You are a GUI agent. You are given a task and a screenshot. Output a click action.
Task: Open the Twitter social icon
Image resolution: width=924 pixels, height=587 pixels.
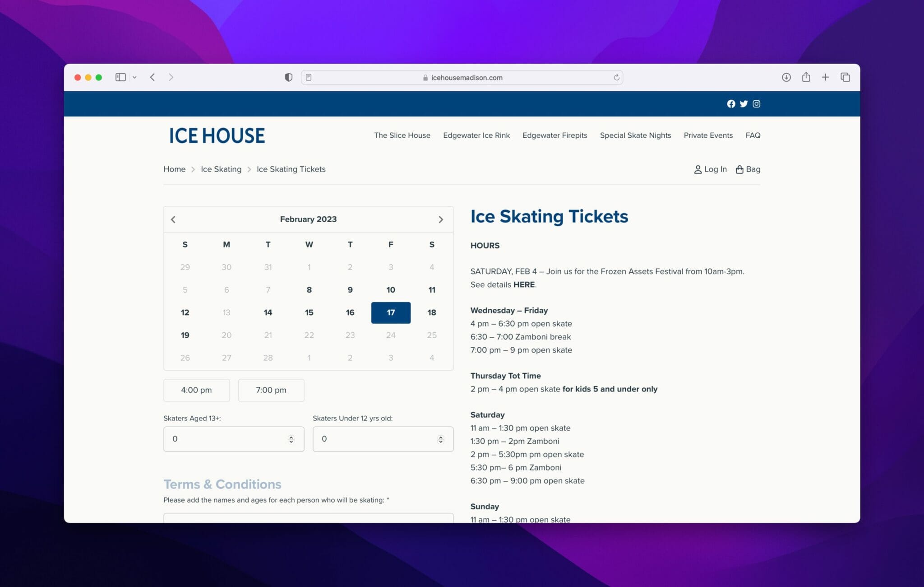click(x=744, y=104)
